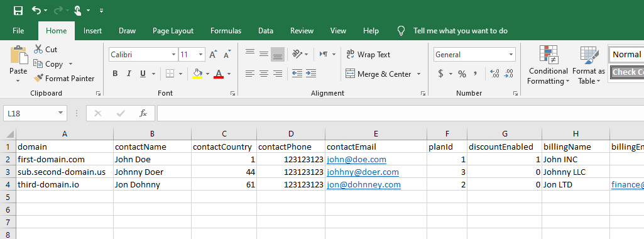
Task: Switch to the Formulas tab
Action: [226, 31]
